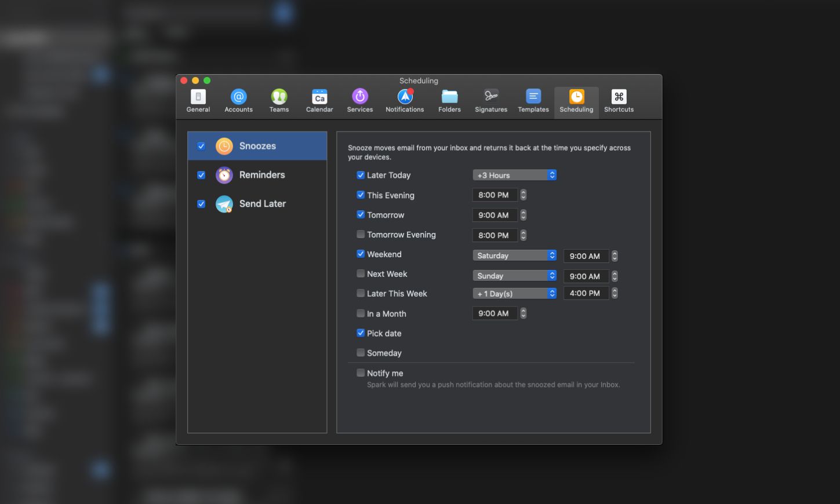Click the This Evening time stepper
840x504 pixels.
[x=523, y=195]
